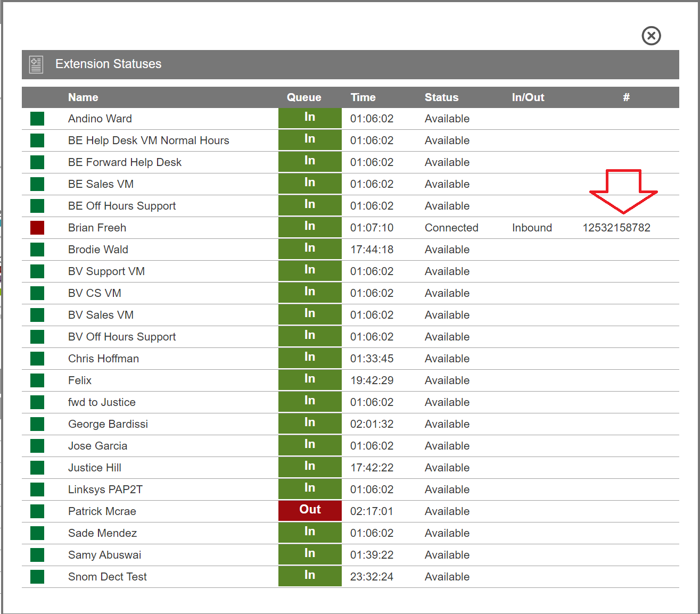
Task: Click the Extension Statuses title text
Action: [108, 64]
